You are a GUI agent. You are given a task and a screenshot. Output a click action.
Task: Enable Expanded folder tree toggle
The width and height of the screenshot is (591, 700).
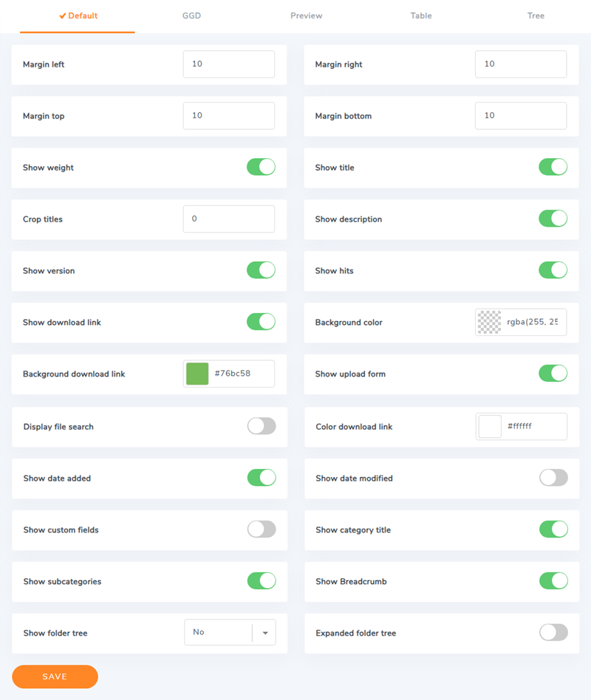pos(553,633)
